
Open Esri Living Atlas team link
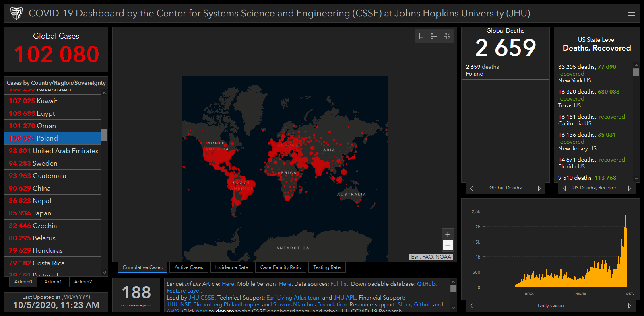click(x=293, y=298)
